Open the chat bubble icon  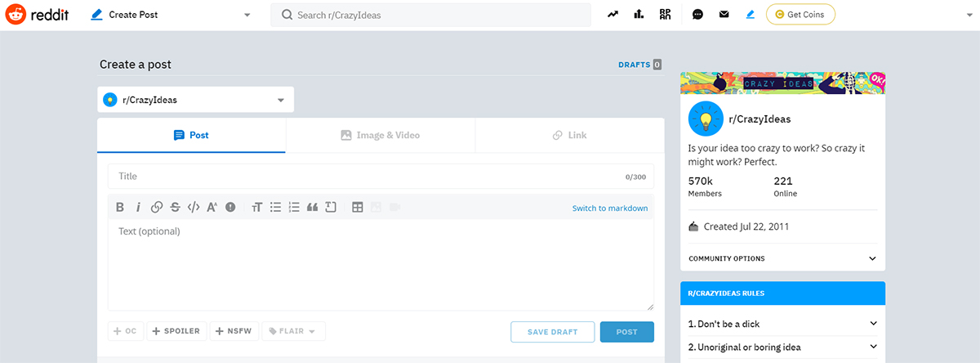(698, 15)
